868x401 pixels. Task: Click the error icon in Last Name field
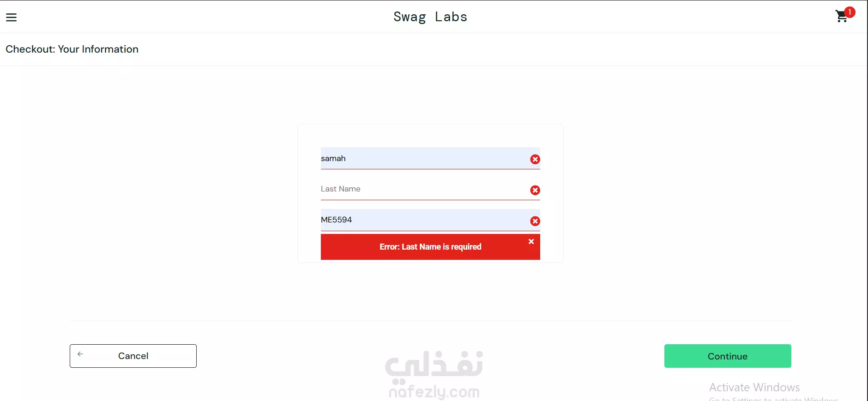click(535, 190)
